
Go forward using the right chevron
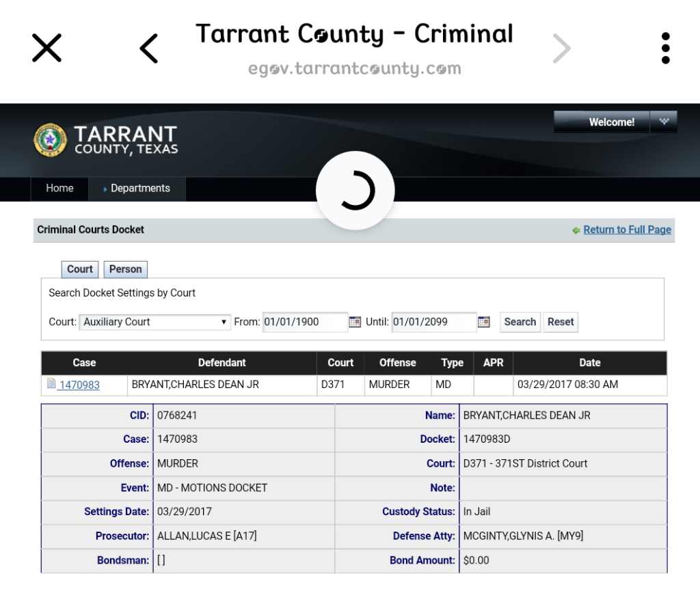(x=561, y=49)
